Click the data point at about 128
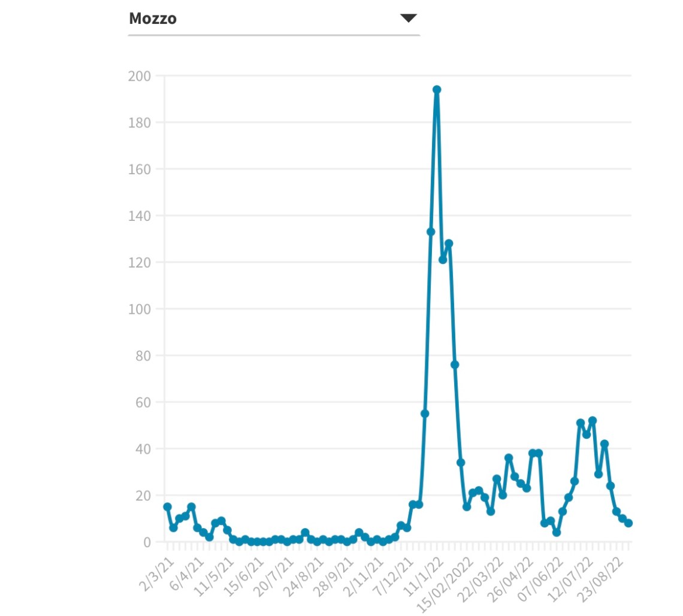The width and height of the screenshot is (683, 616). click(449, 244)
